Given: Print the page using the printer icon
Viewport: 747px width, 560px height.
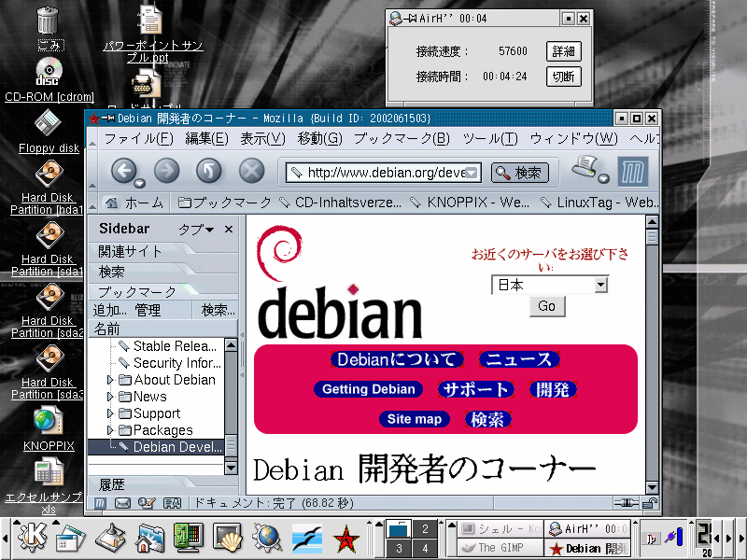Looking at the screenshot, I should click(585, 168).
